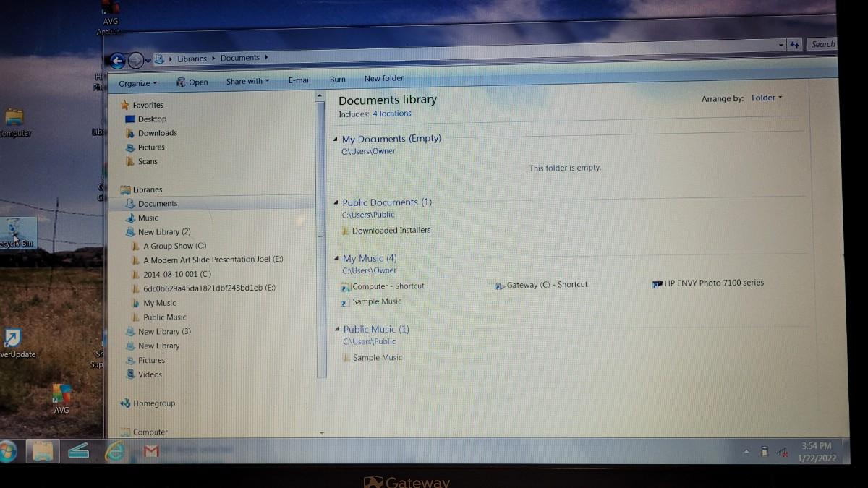The height and width of the screenshot is (488, 868).
Task: Click the Search box in Explorer
Action: pos(822,44)
